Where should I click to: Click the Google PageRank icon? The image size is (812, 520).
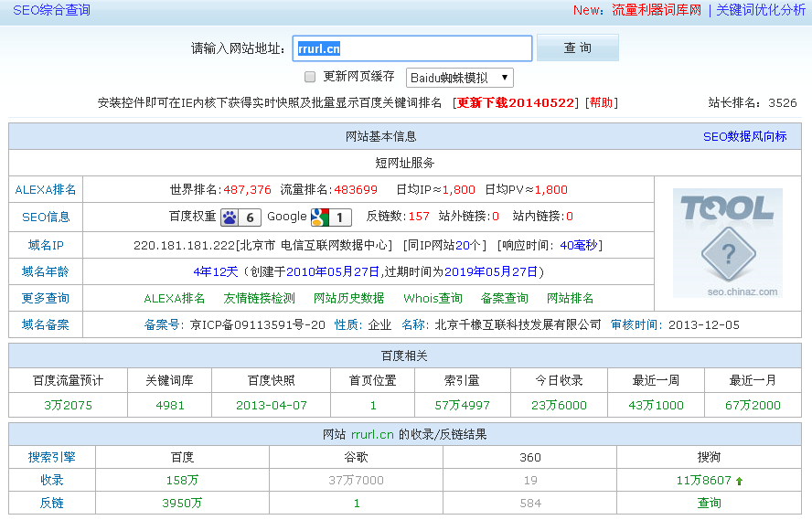[x=319, y=217]
